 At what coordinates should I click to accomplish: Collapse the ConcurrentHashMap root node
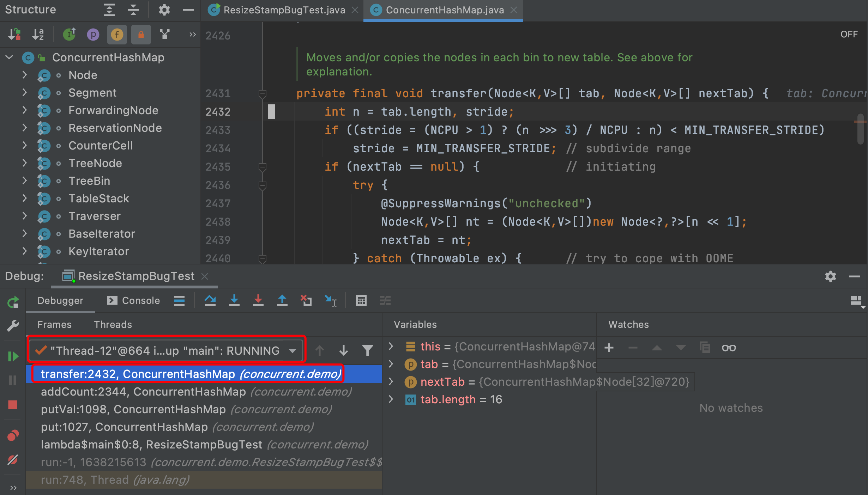pos(10,57)
